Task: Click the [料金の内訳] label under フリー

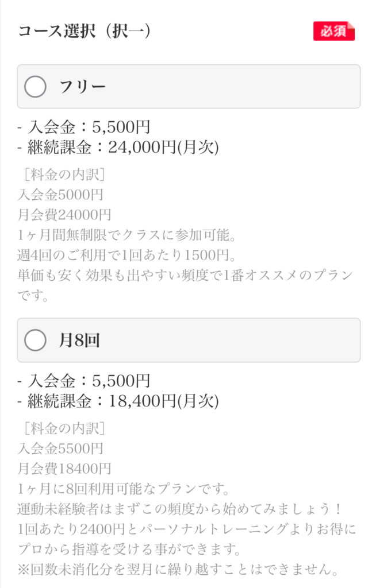Action: (x=64, y=175)
